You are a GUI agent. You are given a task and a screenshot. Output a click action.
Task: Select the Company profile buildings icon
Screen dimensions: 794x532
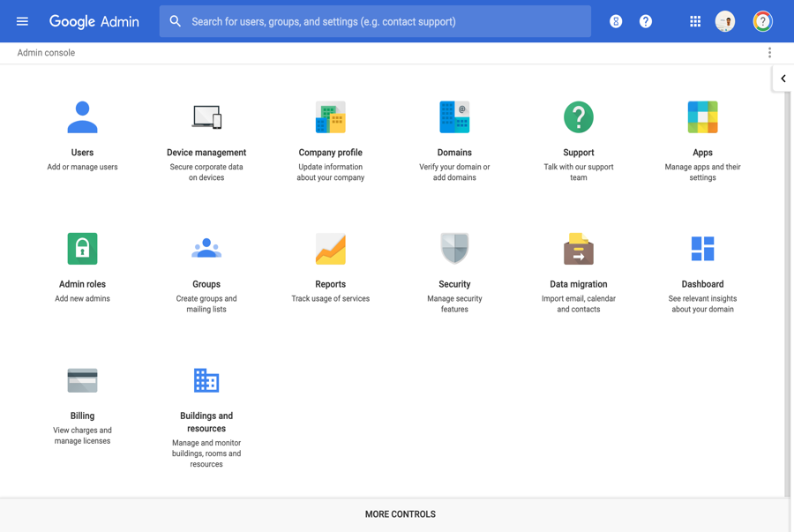coord(330,117)
